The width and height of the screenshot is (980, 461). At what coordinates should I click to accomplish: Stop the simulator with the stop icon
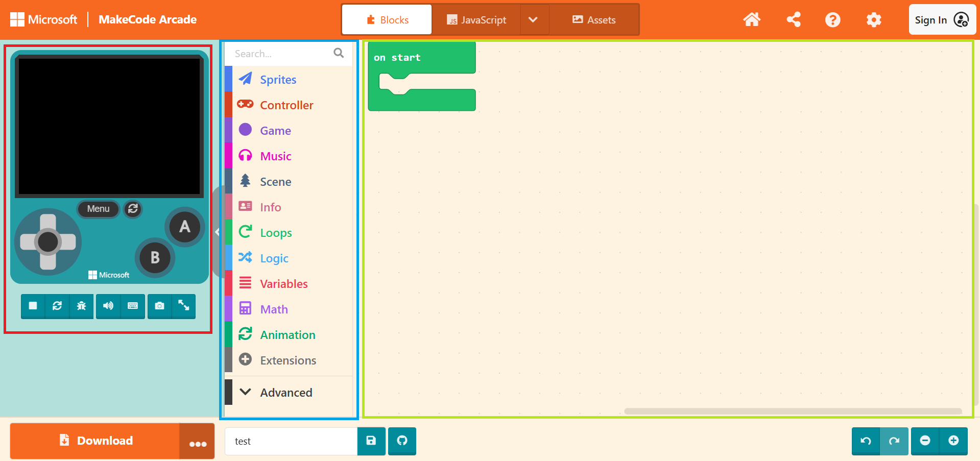point(33,306)
